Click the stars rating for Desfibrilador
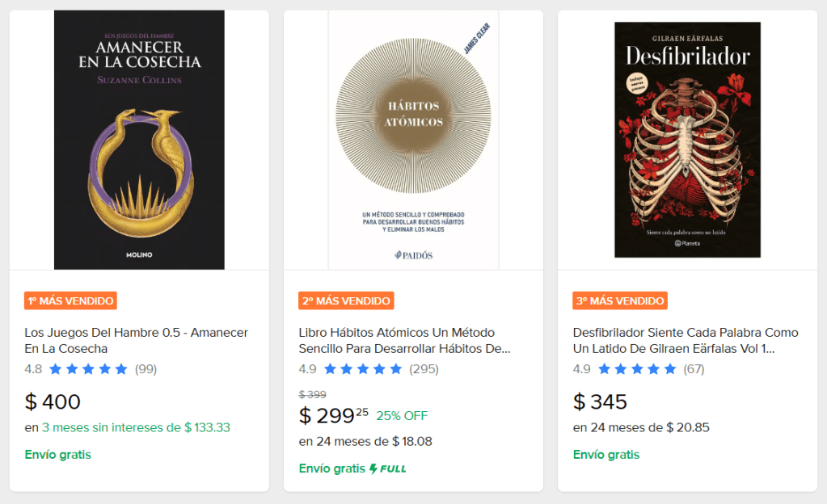827x504 pixels. (x=637, y=369)
